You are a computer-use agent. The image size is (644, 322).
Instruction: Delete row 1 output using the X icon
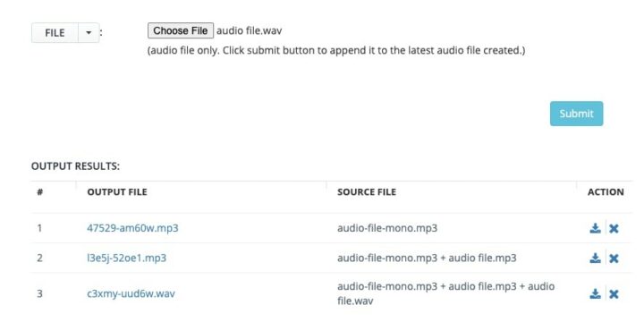coord(614,228)
